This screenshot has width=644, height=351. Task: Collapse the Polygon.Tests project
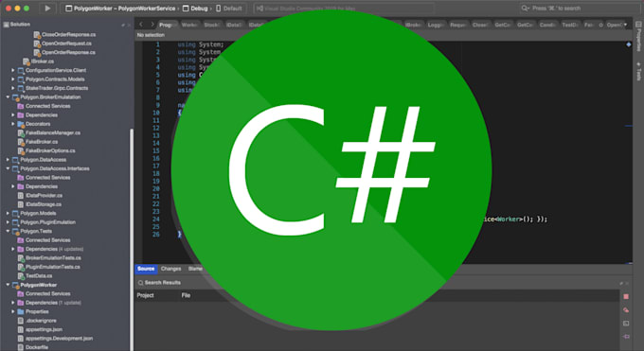8,232
